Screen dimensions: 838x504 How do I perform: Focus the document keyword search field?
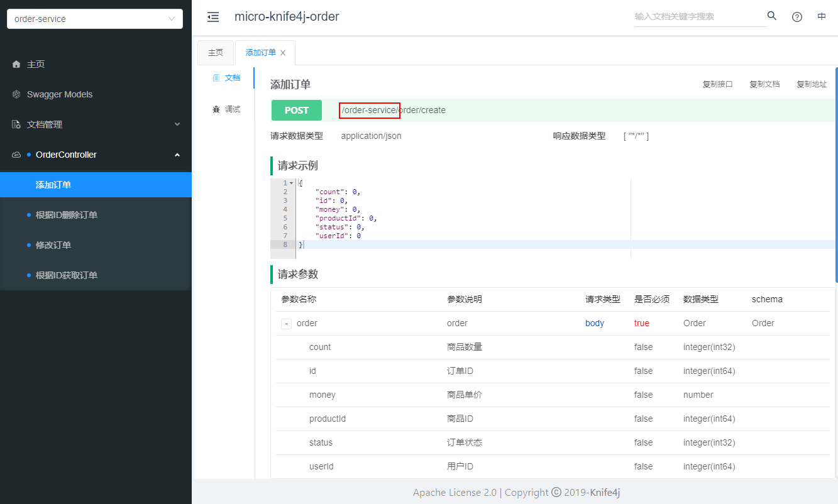(700, 17)
